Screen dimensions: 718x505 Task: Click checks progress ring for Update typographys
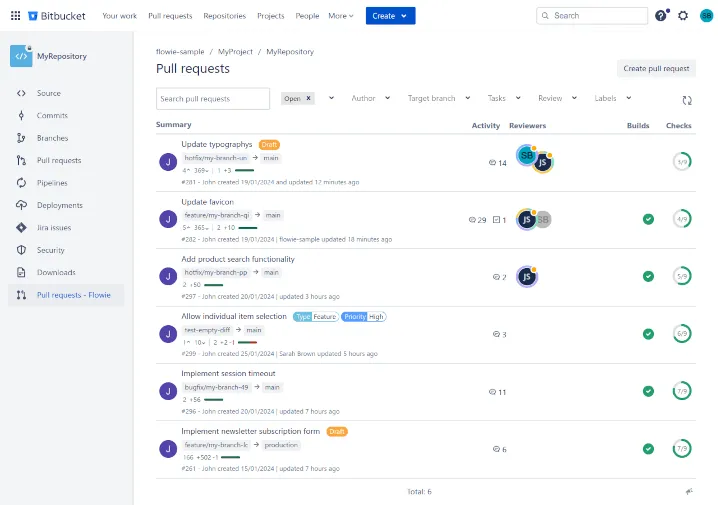click(x=682, y=162)
